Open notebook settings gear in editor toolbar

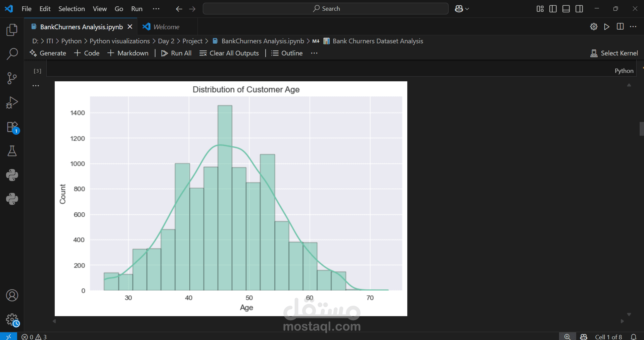tap(594, 27)
